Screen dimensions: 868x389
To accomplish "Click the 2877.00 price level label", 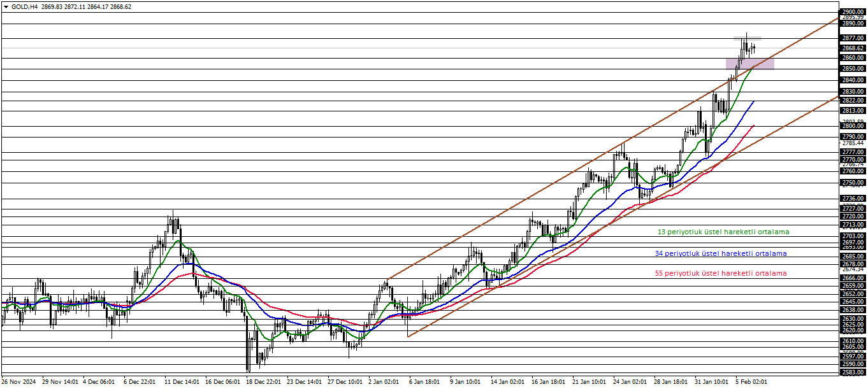I will [853, 38].
